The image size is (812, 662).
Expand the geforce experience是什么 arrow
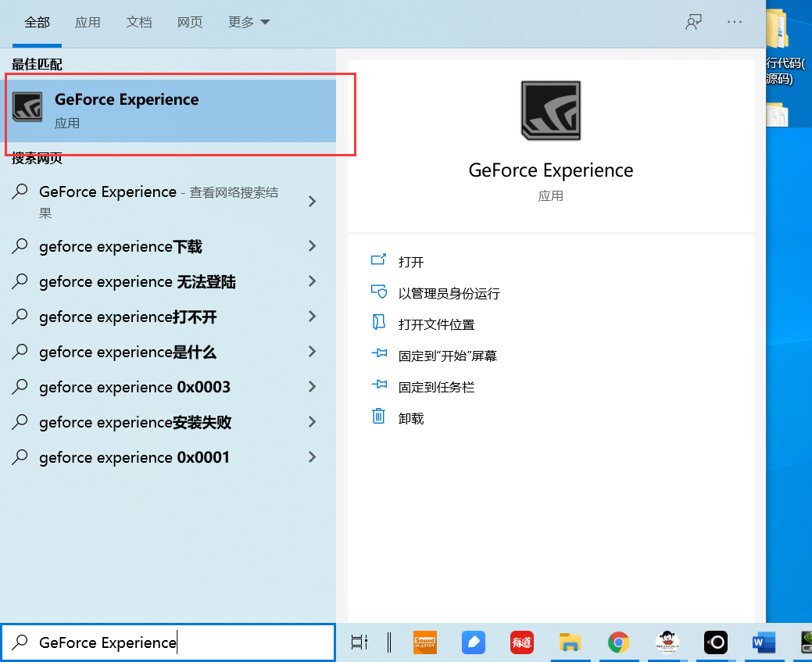point(313,352)
